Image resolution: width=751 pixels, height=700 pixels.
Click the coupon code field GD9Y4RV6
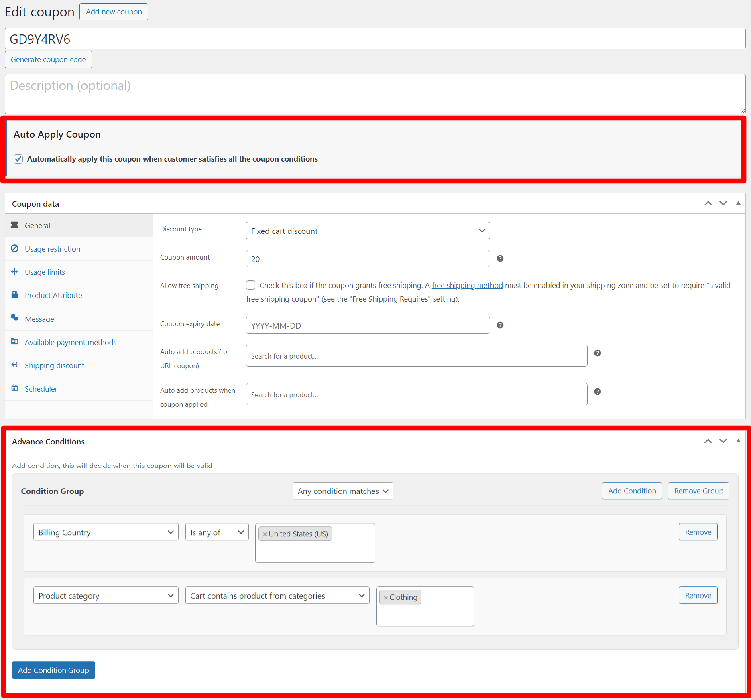tap(375, 39)
